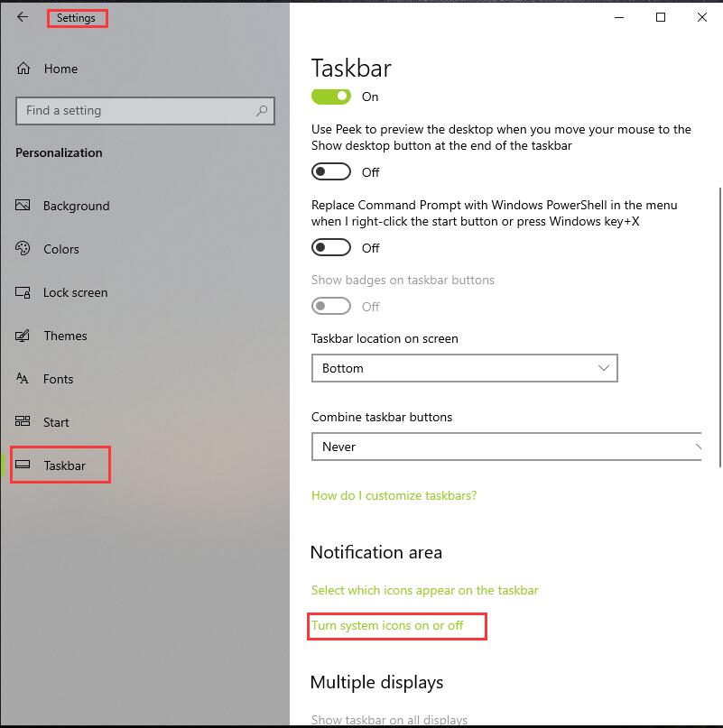Click the Lock screen icon
The image size is (723, 728).
[x=23, y=292]
